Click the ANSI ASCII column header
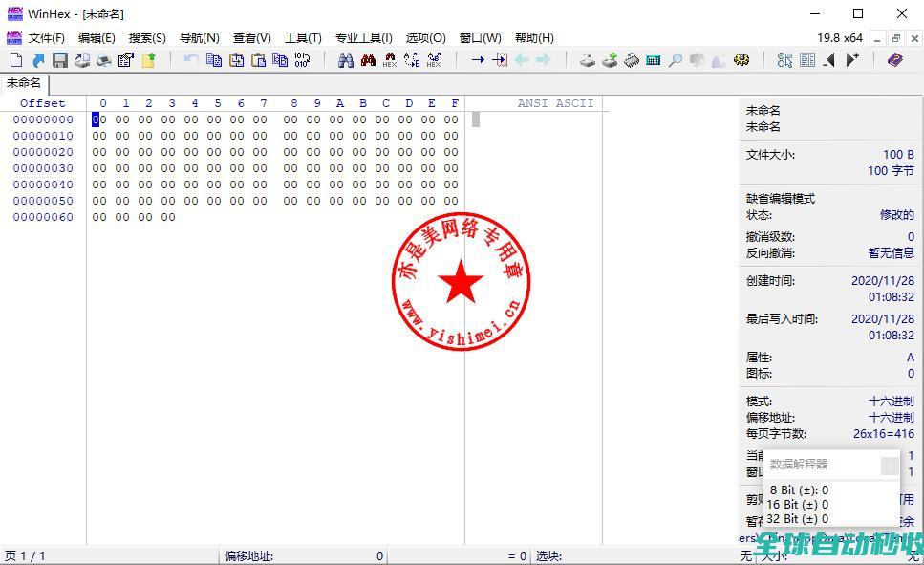 point(555,103)
